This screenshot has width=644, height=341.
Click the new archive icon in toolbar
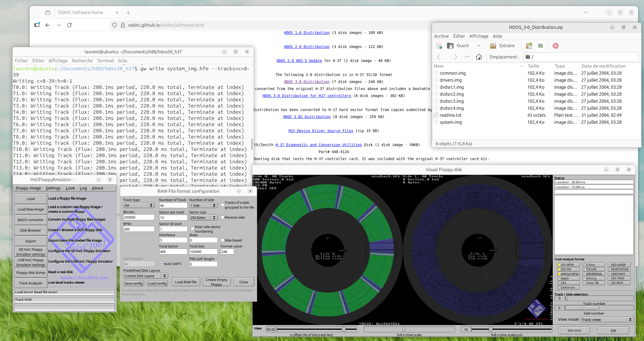click(x=439, y=46)
